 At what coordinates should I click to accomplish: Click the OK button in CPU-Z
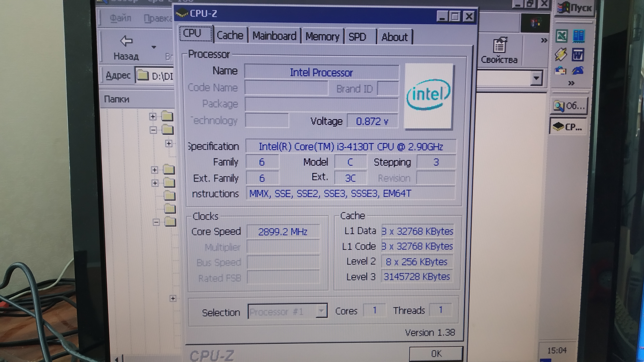click(x=436, y=354)
